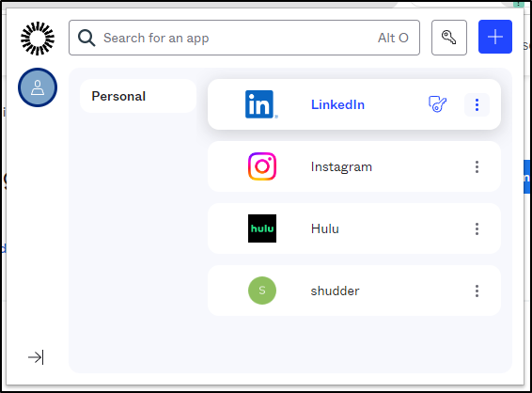Open LinkedIn's three-dot options menu
The image size is (532, 393).
click(x=477, y=104)
